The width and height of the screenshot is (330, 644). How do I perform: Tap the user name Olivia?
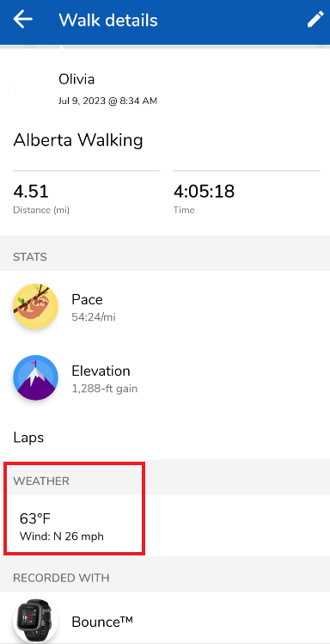tap(76, 79)
